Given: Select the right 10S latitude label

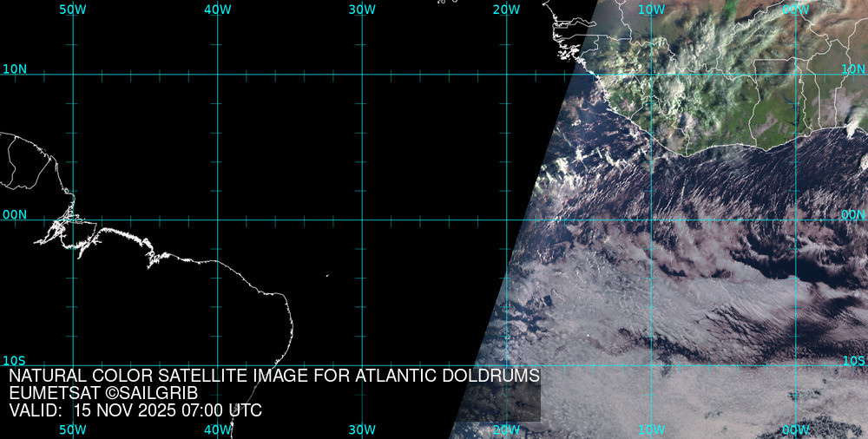Looking at the screenshot, I should [x=853, y=360].
